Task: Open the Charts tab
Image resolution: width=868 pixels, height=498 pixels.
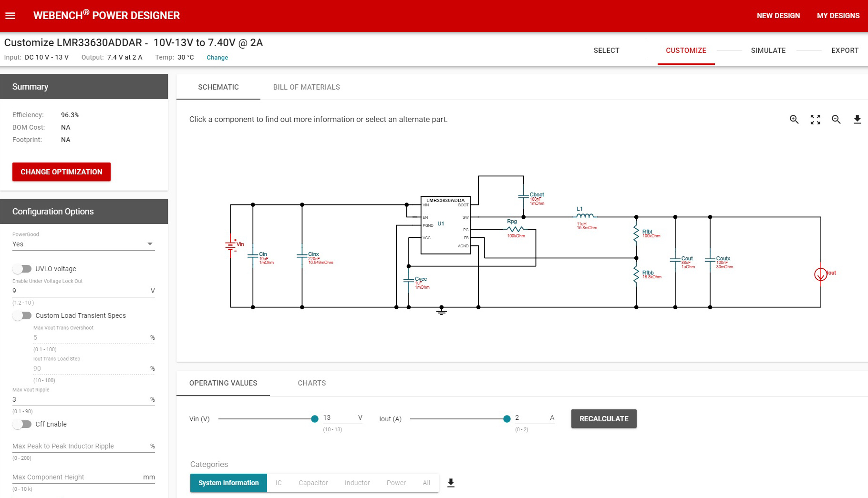Action: (312, 383)
